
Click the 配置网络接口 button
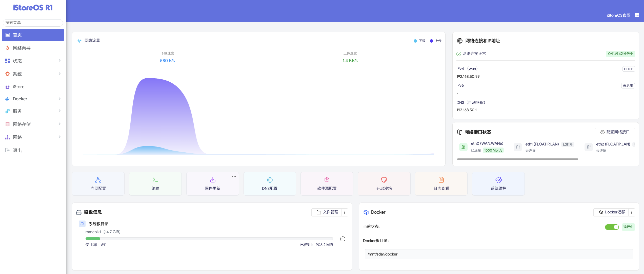615,132
